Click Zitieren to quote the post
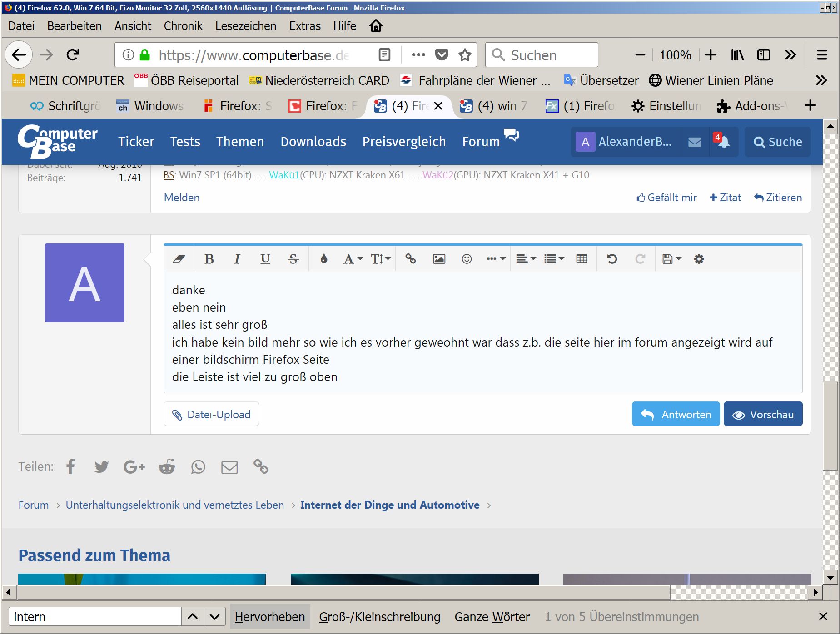840x634 pixels. 778,198
